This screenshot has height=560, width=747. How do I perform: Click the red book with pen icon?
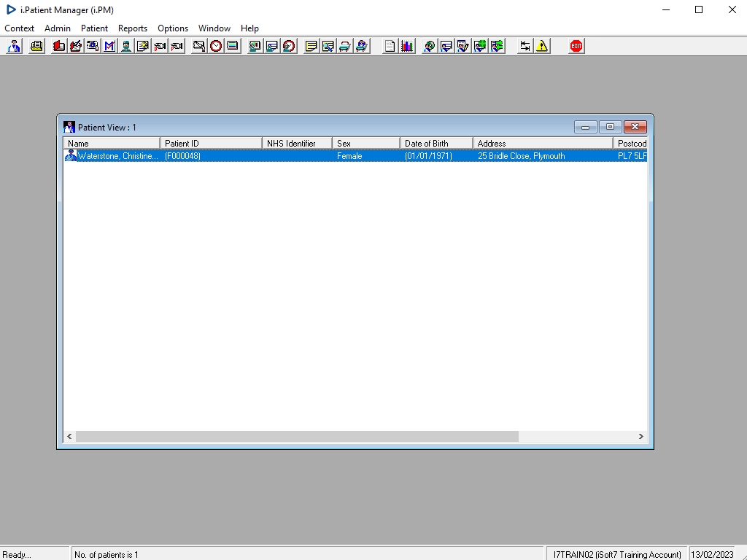pos(76,46)
